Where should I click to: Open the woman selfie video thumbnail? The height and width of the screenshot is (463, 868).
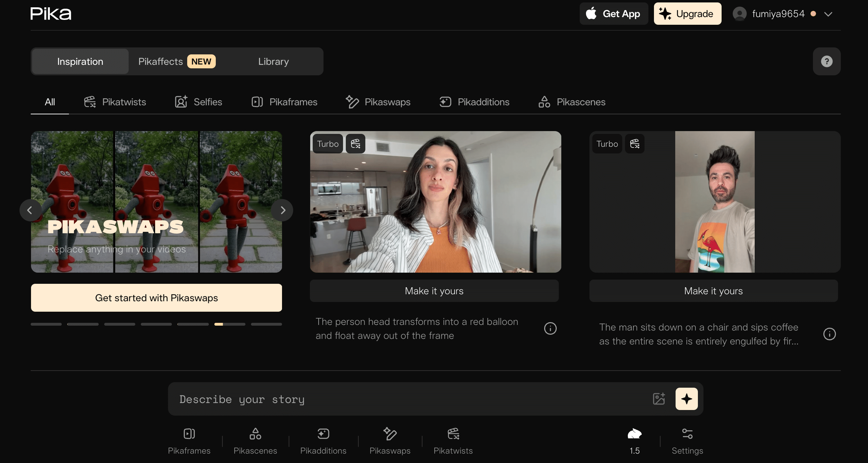coord(435,202)
